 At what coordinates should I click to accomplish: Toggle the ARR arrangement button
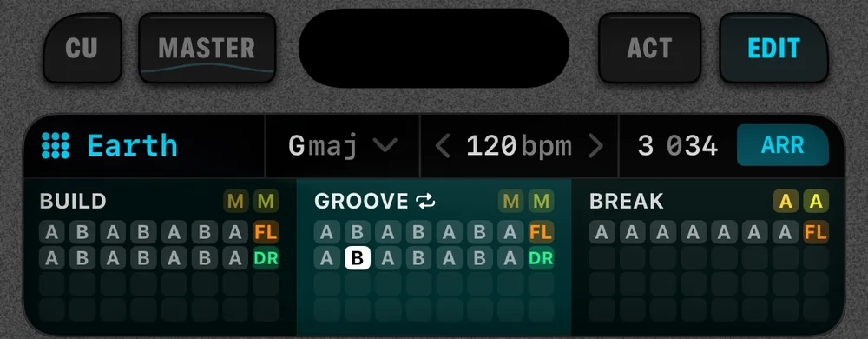pyautogui.click(x=783, y=145)
